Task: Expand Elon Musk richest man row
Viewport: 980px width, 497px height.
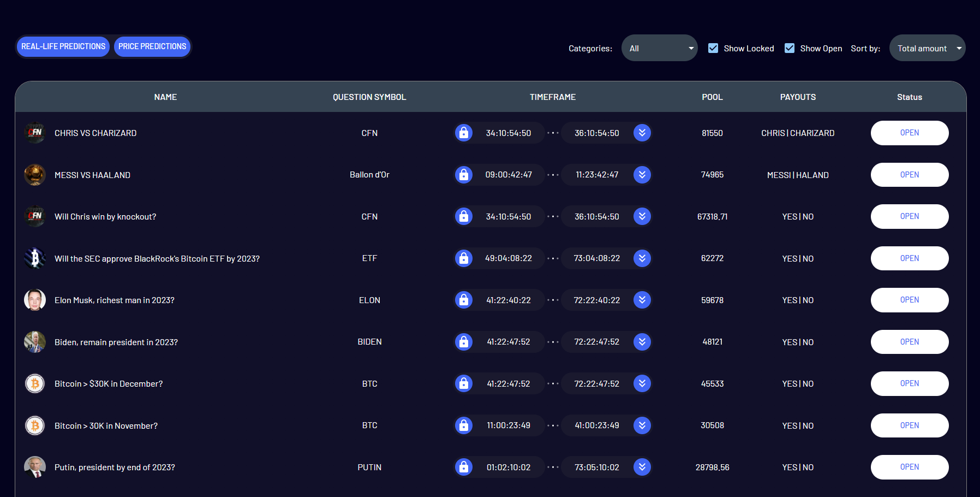Action: click(x=642, y=300)
